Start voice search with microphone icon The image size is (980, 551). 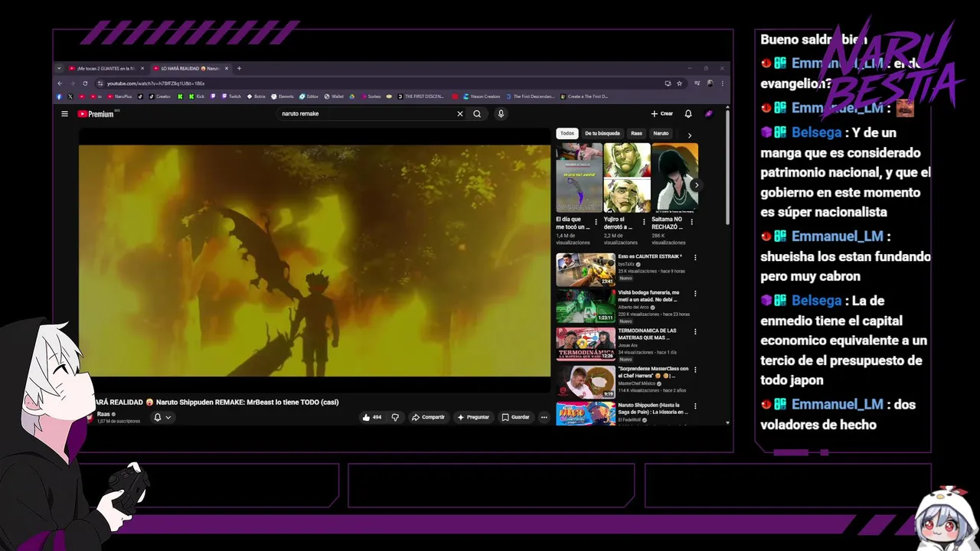pos(501,114)
